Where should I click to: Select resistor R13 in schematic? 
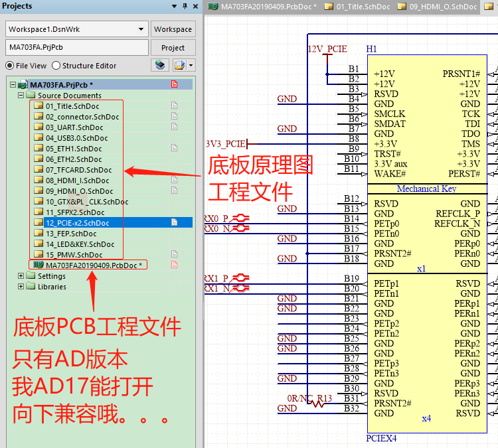315,404
